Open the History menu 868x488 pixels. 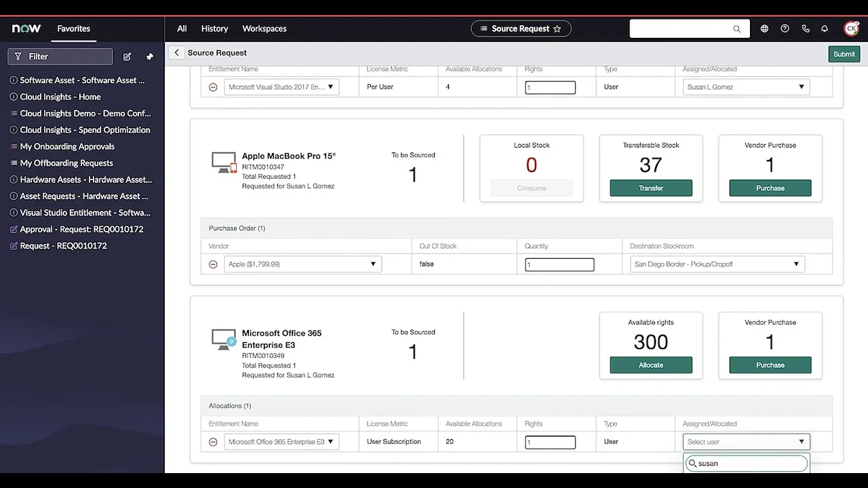[x=214, y=28]
